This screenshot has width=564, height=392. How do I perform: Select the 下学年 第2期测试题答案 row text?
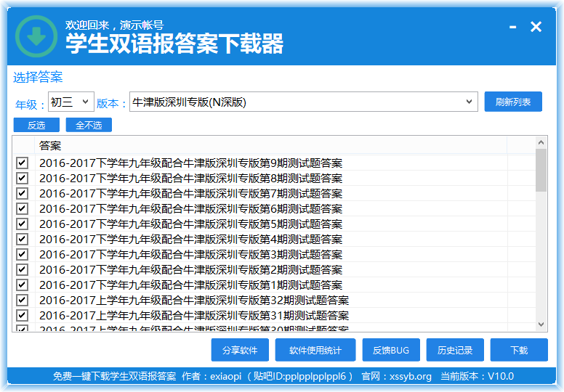pyautogui.click(x=190, y=270)
